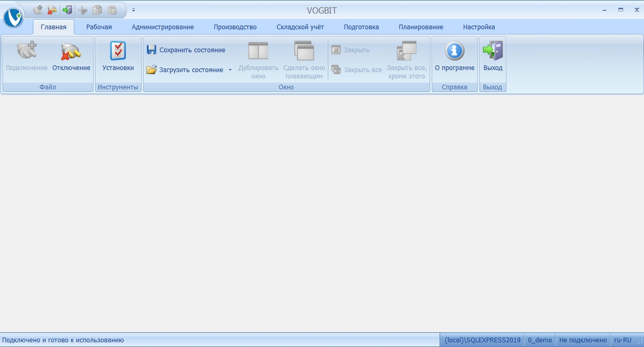Click the 0_demo database status entry
This screenshot has height=347, width=644.
point(540,340)
